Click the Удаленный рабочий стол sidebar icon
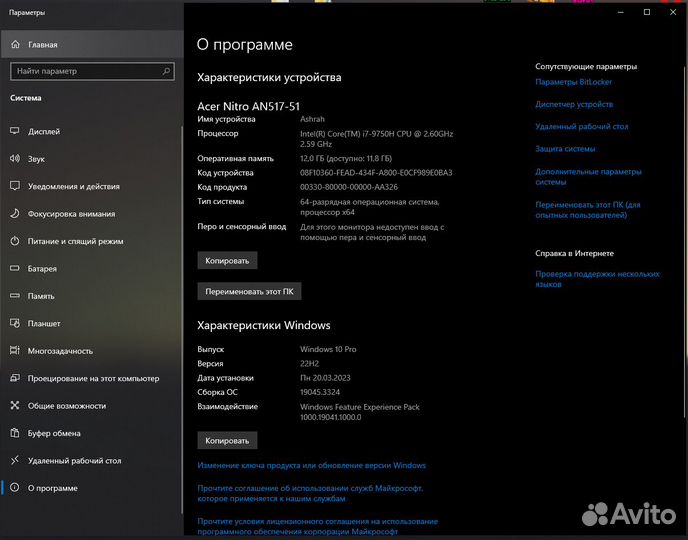688x540 pixels. pyautogui.click(x=15, y=460)
